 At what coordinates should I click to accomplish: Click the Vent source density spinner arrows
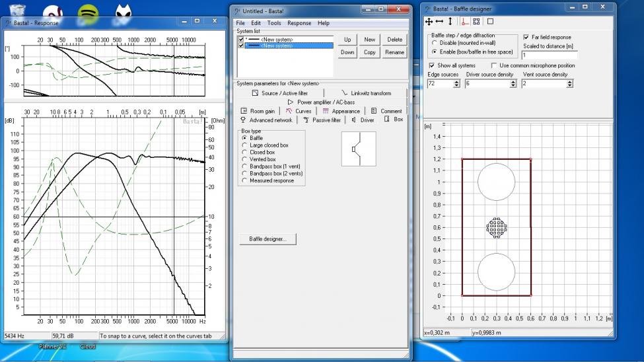pyautogui.click(x=569, y=83)
